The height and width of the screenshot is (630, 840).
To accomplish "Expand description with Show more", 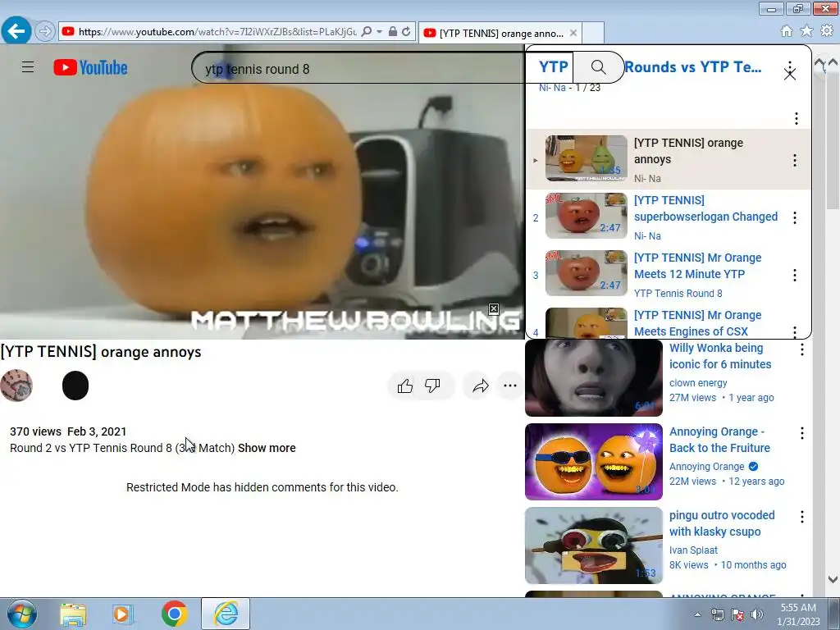I will [x=267, y=448].
